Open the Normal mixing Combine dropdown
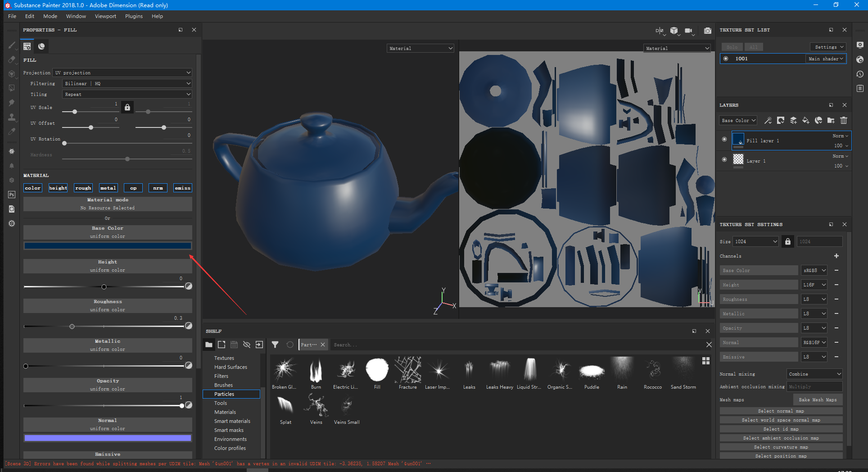The height and width of the screenshot is (472, 868). point(814,374)
